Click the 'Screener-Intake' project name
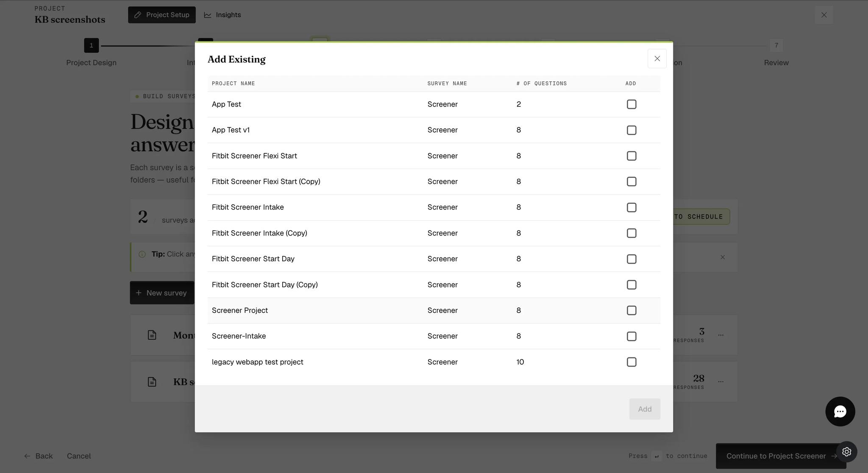 [239, 336]
